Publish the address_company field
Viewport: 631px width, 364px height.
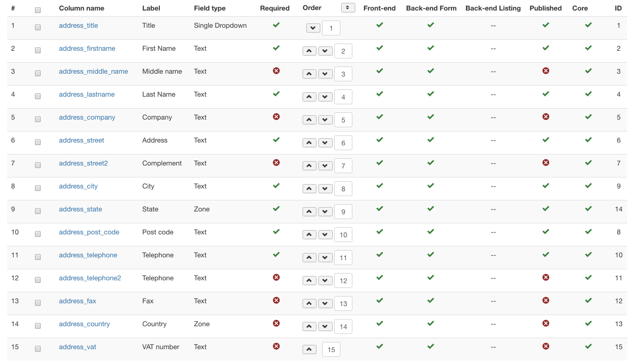545,117
